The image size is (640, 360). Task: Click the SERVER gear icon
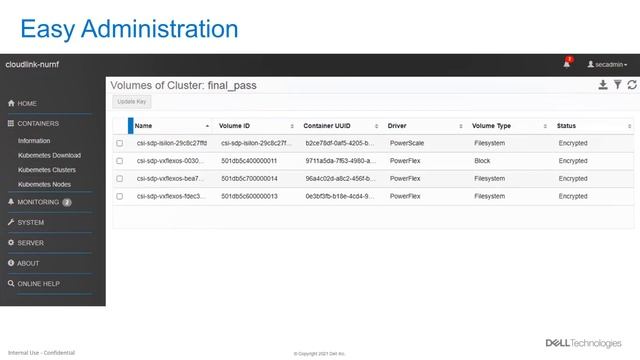tap(11, 242)
